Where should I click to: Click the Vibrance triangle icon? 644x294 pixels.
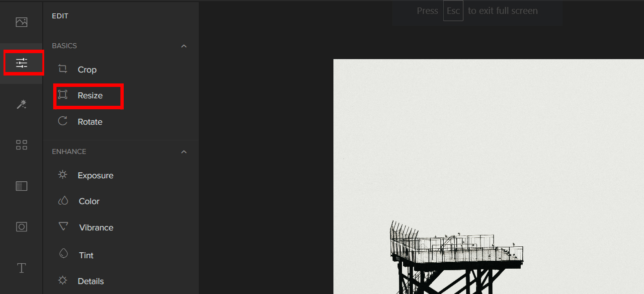[63, 226]
